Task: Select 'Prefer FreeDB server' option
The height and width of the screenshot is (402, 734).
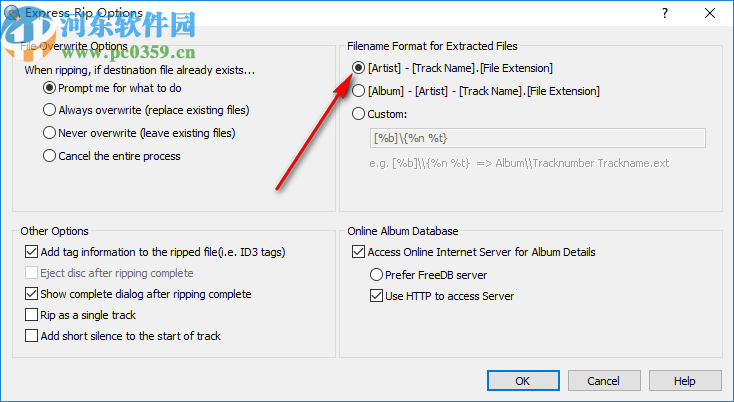Action: (x=376, y=274)
